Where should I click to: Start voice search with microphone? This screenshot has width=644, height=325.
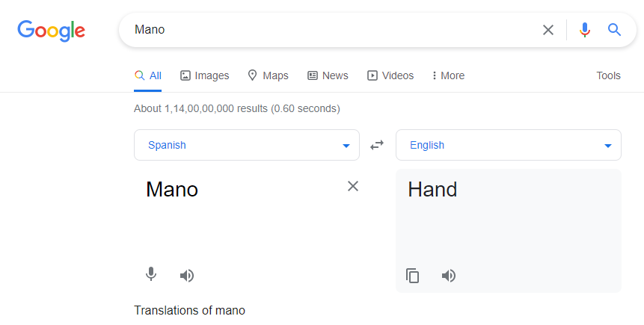point(585,30)
